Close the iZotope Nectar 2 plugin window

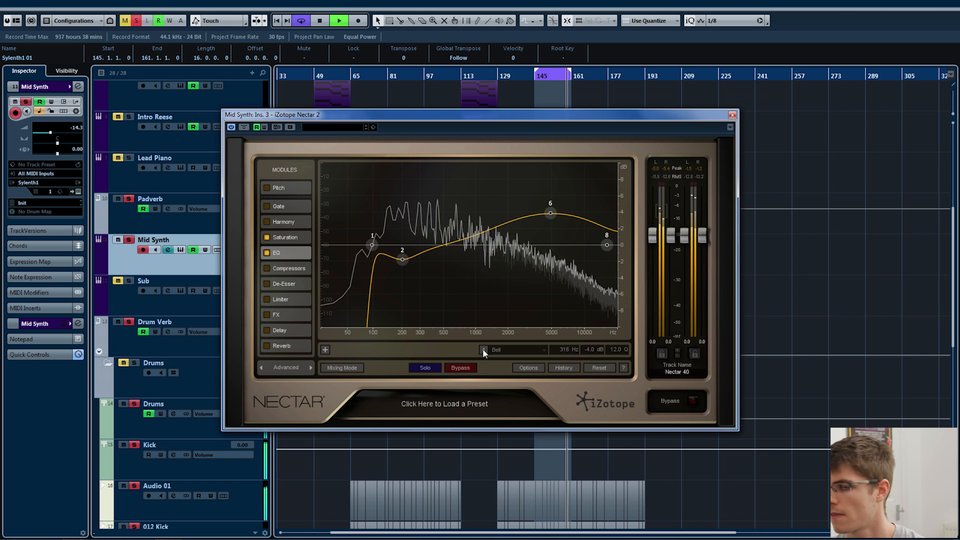click(x=732, y=114)
